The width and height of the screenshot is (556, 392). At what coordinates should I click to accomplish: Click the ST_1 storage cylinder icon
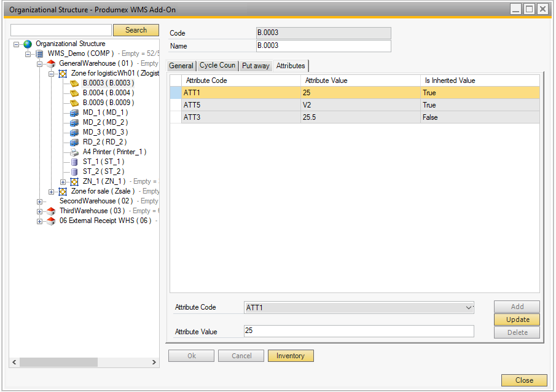(x=74, y=162)
